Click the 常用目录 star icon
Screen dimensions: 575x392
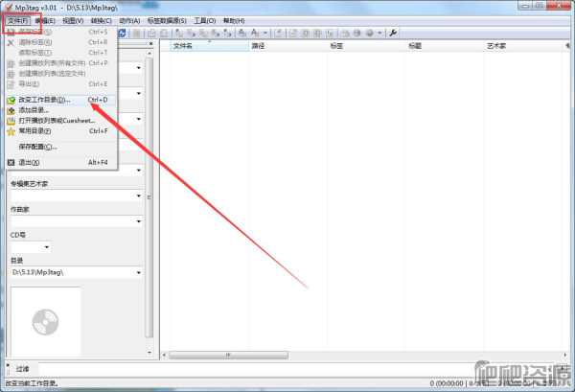[x=11, y=131]
